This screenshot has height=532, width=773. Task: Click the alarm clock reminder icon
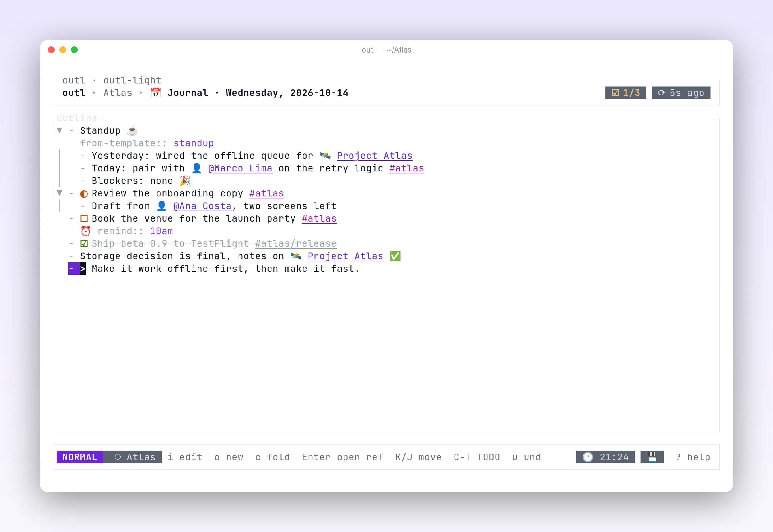(x=86, y=231)
